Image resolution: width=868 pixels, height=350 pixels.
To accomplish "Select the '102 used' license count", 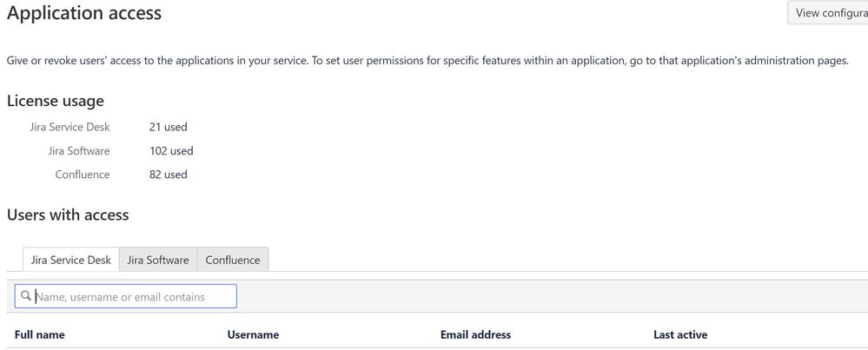I will (x=171, y=151).
